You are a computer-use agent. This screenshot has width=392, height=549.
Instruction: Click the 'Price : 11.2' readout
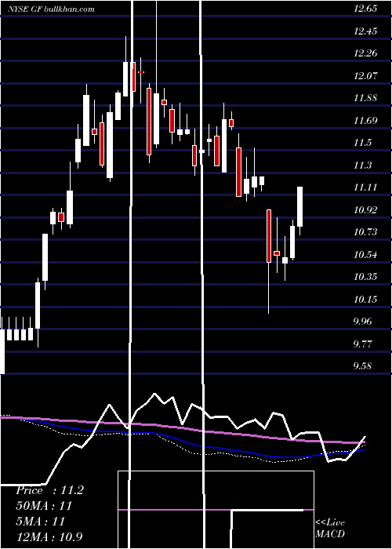click(49, 490)
